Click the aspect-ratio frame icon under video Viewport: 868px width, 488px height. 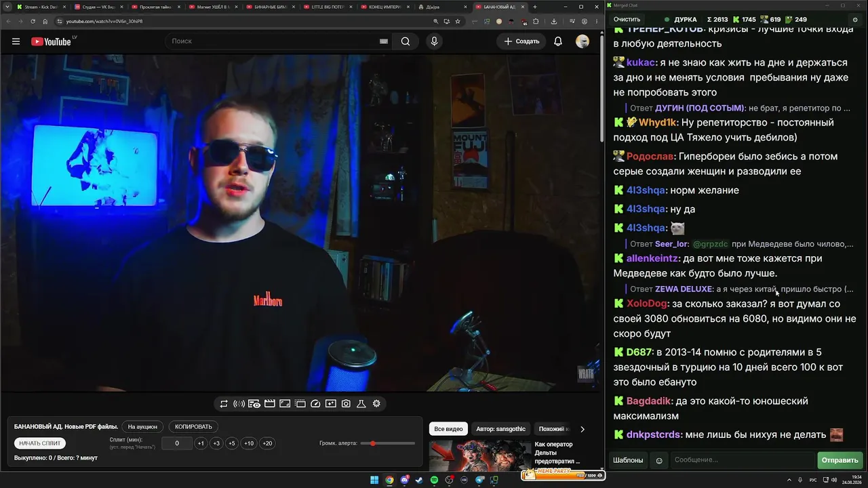tap(285, 404)
